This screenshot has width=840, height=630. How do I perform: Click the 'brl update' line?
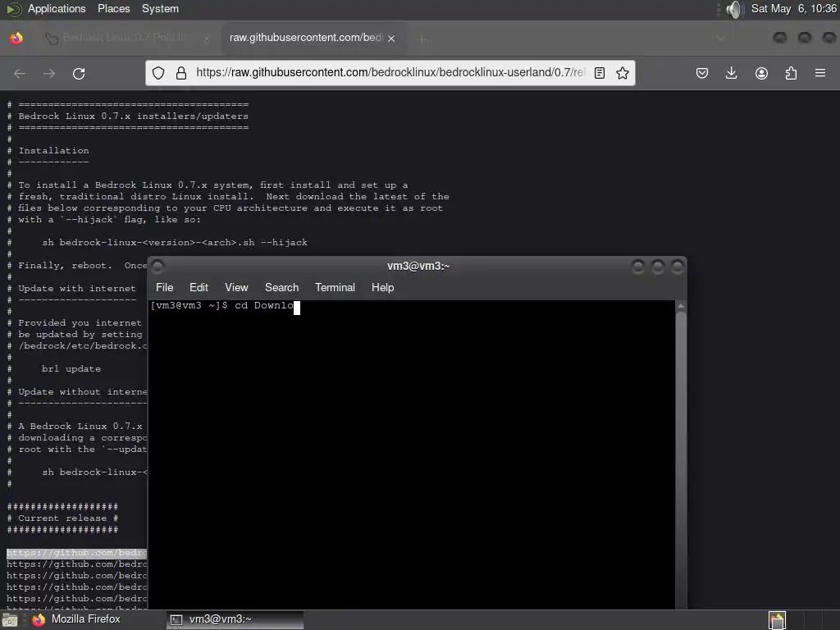coord(71,368)
